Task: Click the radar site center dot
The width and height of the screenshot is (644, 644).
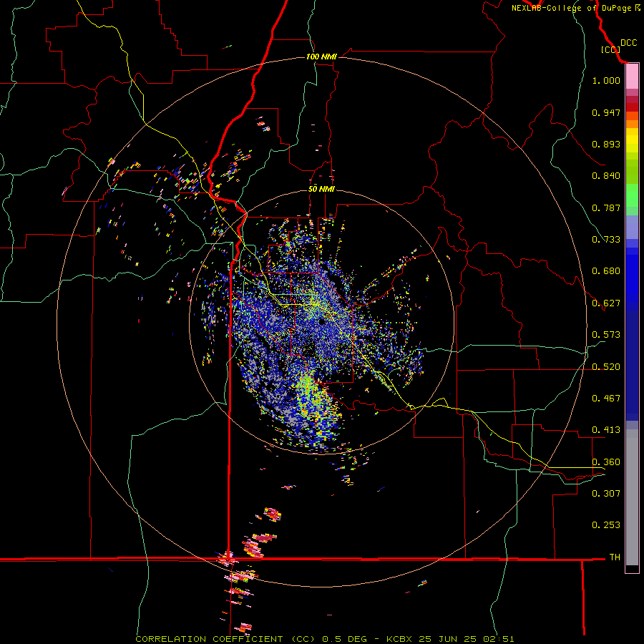Action: point(321,322)
